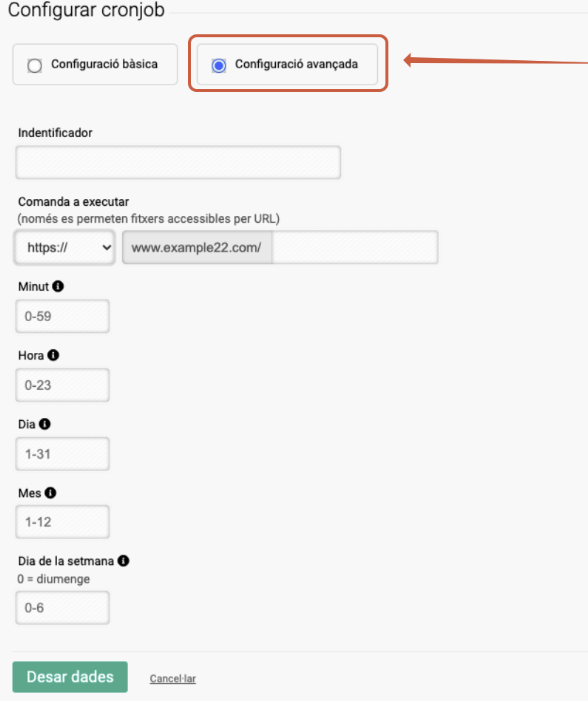588x701 pixels.
Task: Open the https:// protocol dropdown
Action: 65,247
